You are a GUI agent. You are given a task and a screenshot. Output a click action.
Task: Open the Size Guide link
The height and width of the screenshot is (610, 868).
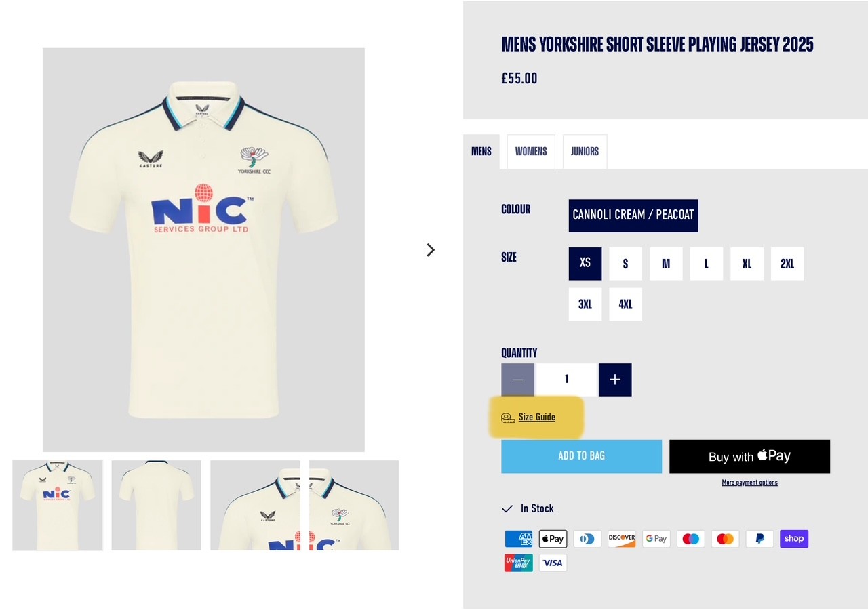tap(536, 417)
